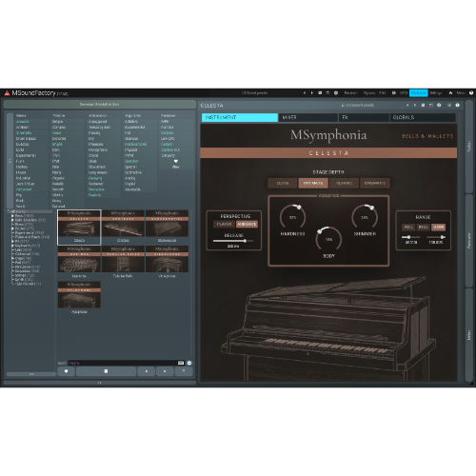The height and width of the screenshot is (476, 476).
Task: Click the MIDI button in top bar
Action: click(404, 93)
